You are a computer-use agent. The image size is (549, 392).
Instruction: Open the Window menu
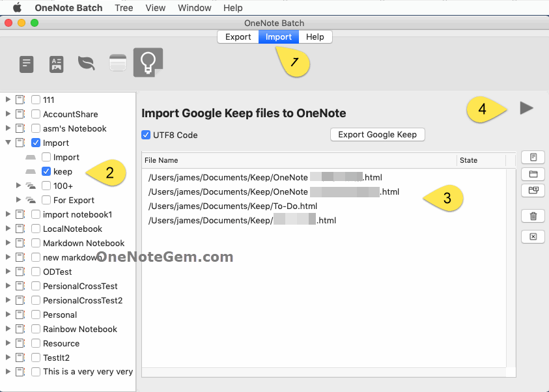pyautogui.click(x=195, y=8)
